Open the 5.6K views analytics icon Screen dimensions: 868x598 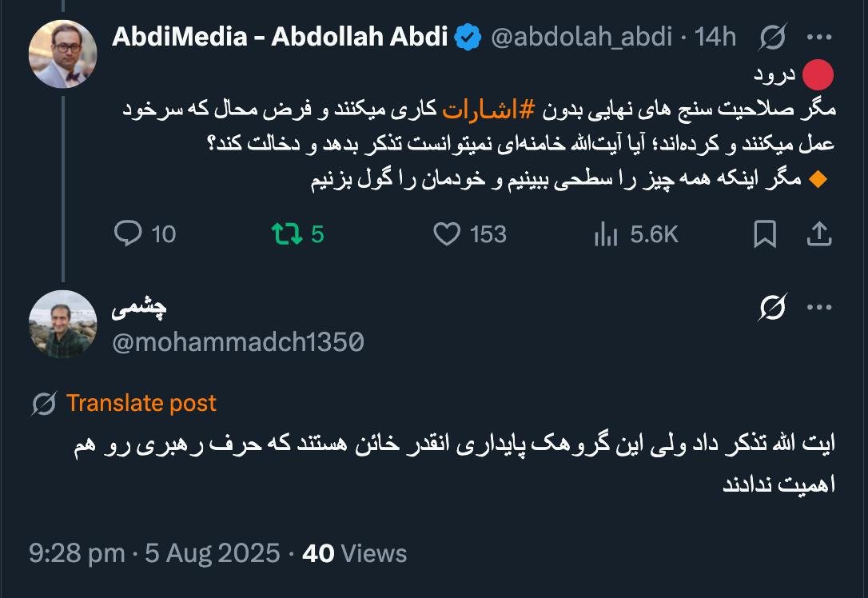606,233
